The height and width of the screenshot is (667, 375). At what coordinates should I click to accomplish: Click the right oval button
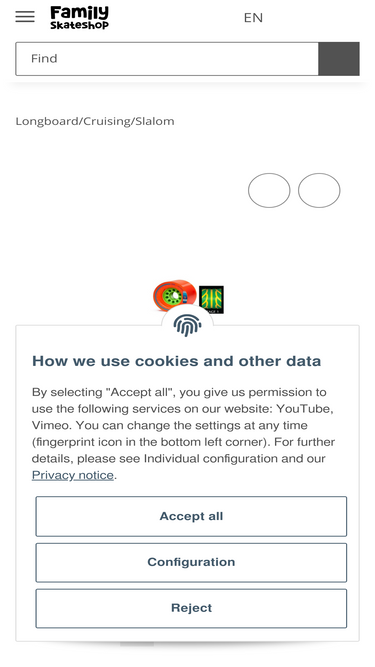coord(319,191)
